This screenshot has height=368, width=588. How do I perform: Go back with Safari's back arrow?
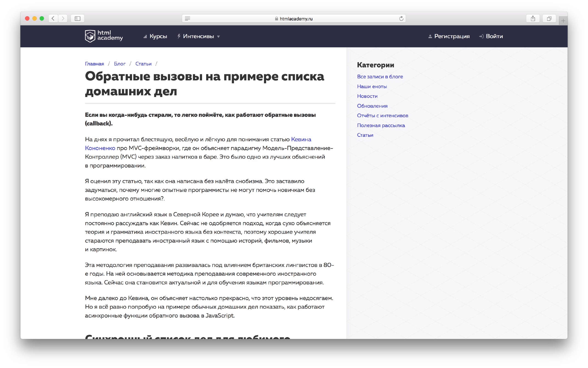(x=53, y=18)
